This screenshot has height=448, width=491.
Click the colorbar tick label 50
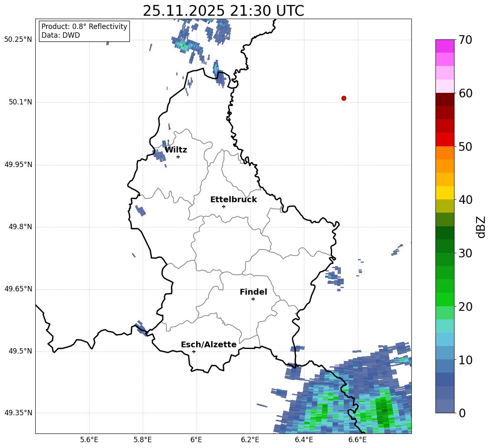[x=465, y=146]
